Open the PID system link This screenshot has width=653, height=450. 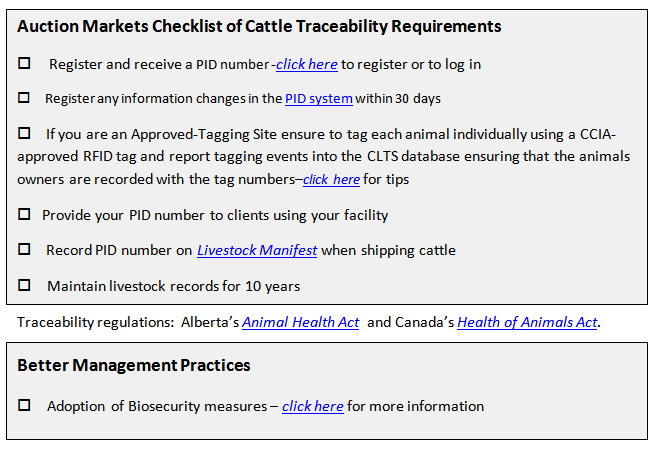[x=319, y=99]
